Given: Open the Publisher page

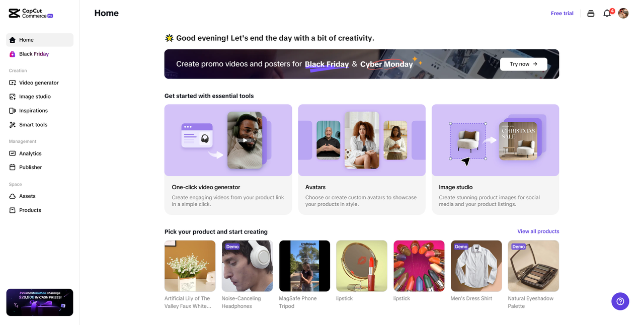Looking at the screenshot, I should 30,168.
